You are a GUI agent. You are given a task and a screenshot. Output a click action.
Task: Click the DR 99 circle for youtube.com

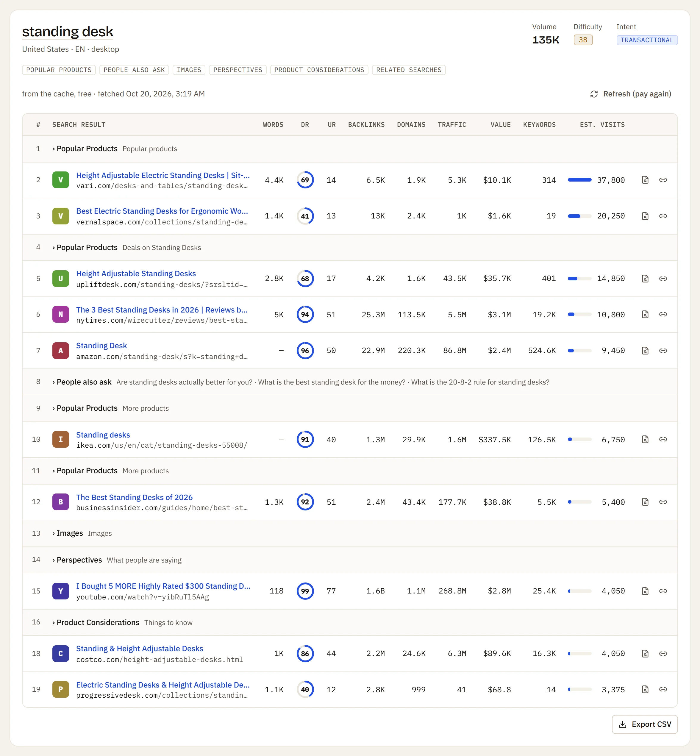coord(305,591)
